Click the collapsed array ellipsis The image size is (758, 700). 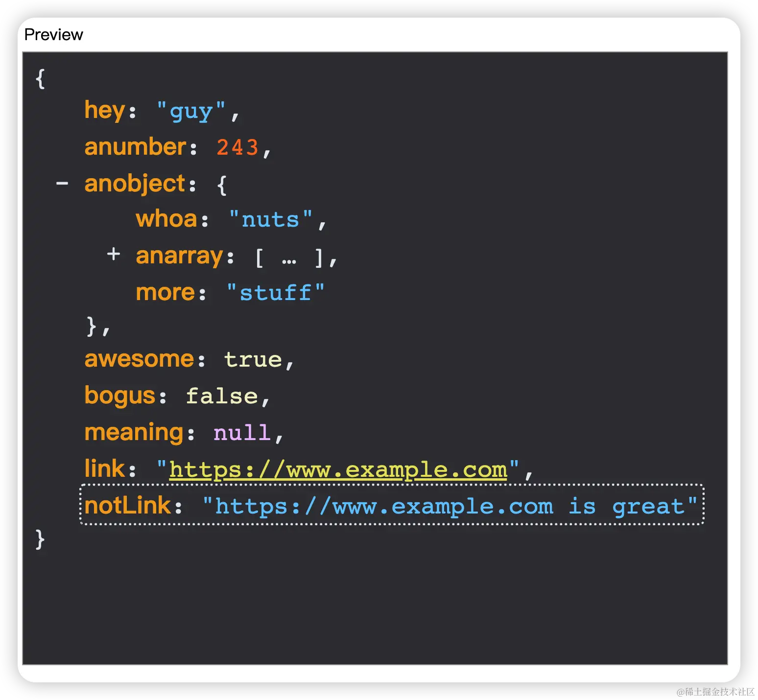point(289,261)
